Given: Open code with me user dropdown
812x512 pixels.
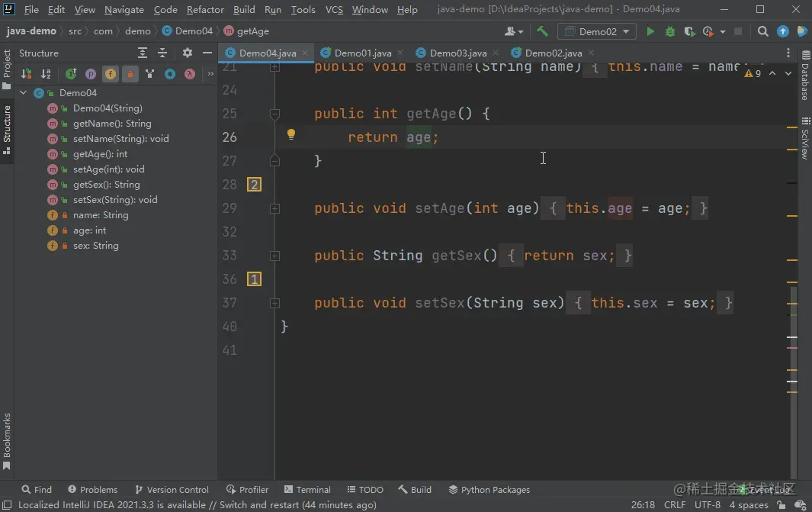Looking at the screenshot, I should point(514,31).
